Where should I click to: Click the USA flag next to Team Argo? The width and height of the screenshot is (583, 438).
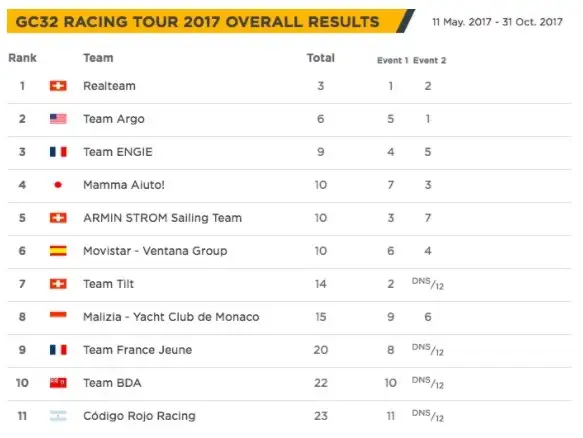58,119
